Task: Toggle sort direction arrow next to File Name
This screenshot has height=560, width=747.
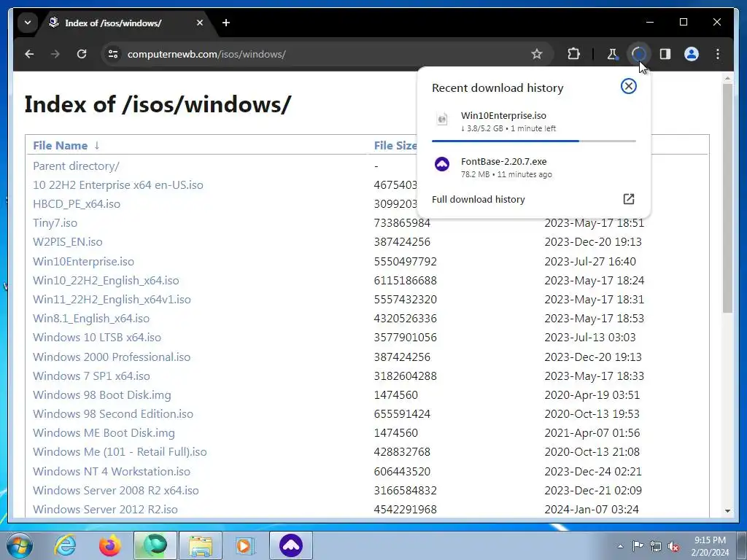Action: pyautogui.click(x=97, y=146)
